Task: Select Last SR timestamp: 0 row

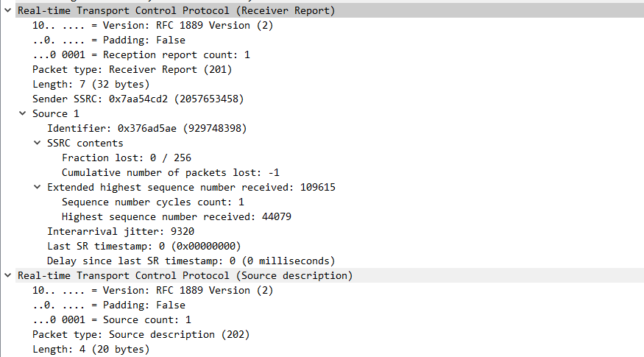Action: [144, 246]
